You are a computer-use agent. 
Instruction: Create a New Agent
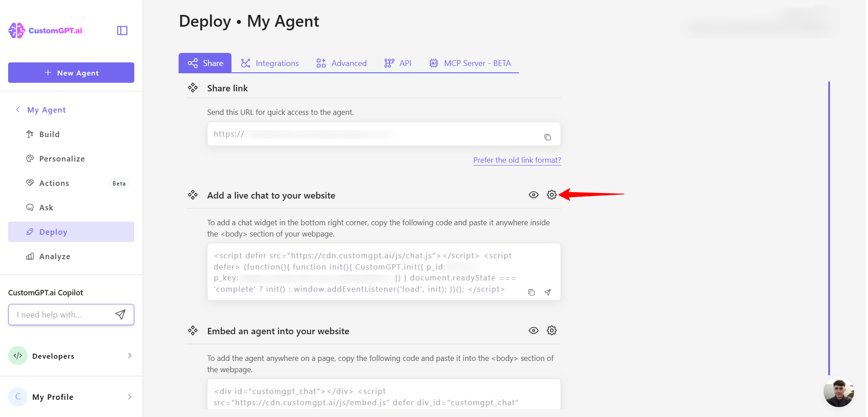(71, 73)
